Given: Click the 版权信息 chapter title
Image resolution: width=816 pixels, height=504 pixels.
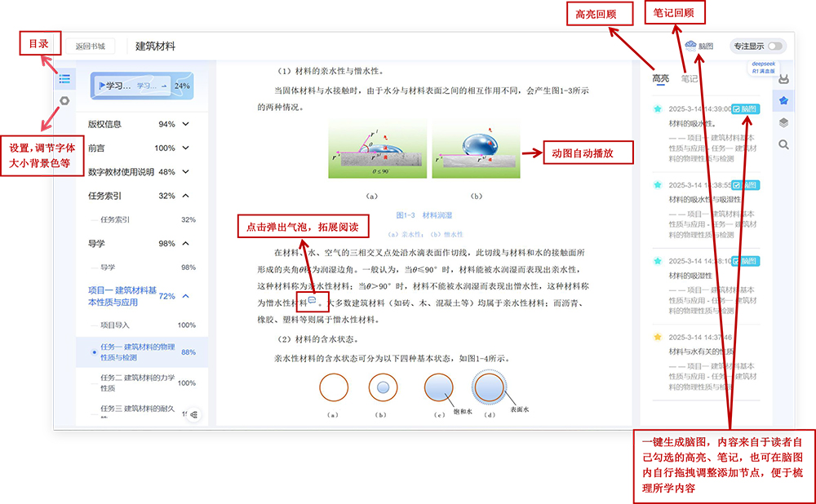Looking at the screenshot, I should click(x=104, y=124).
